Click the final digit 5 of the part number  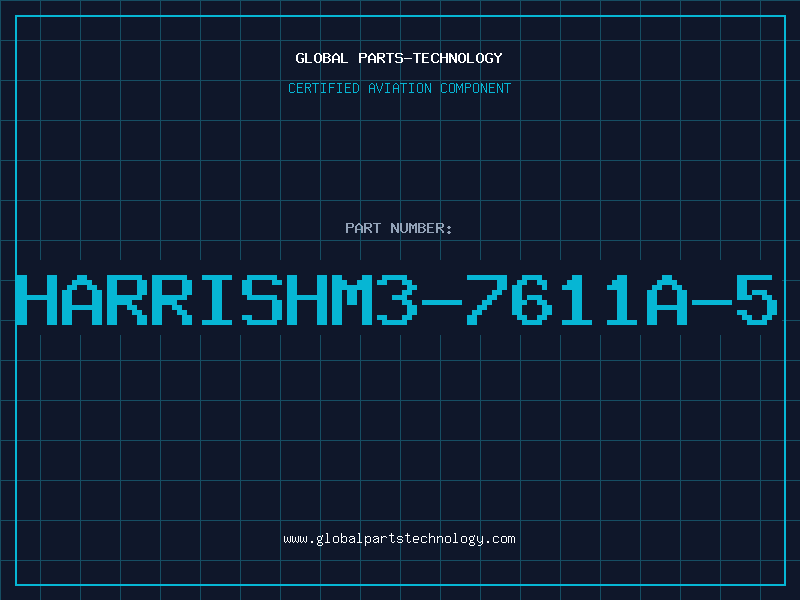coord(757,300)
